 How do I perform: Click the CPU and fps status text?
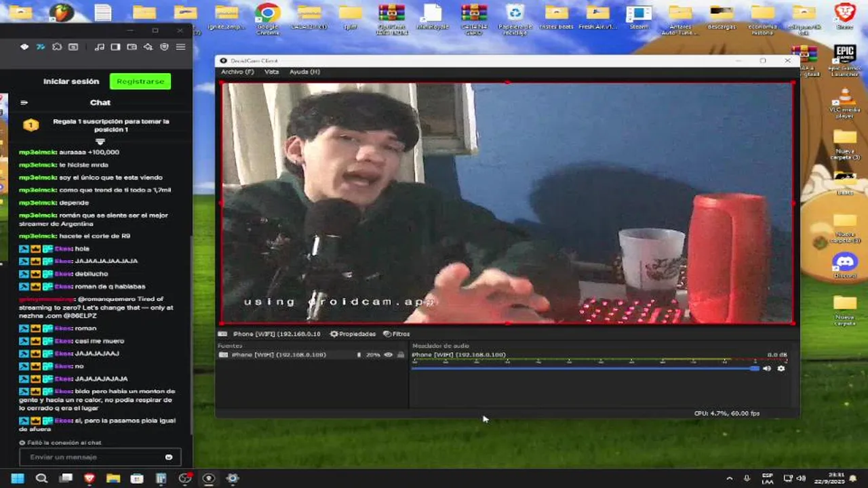(727, 413)
